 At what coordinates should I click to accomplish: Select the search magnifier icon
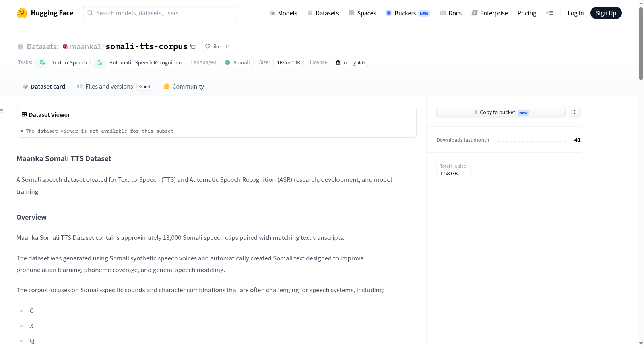click(90, 13)
